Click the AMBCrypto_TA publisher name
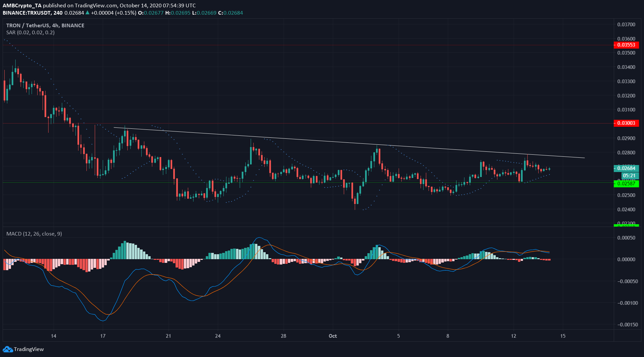The width and height of the screenshot is (644, 357). (22, 6)
